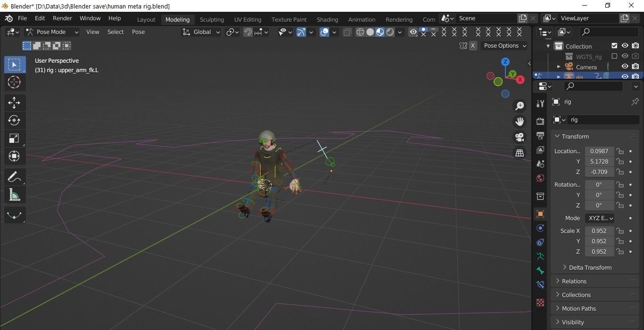Toggle X-ray view in the viewport
Image resolution: width=644 pixels, height=330 pixels.
(x=347, y=32)
